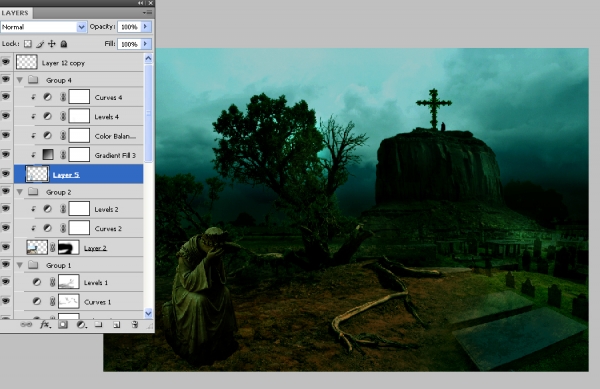600x389 pixels.
Task: Select the Curves 1 layer name
Action: [97, 302]
